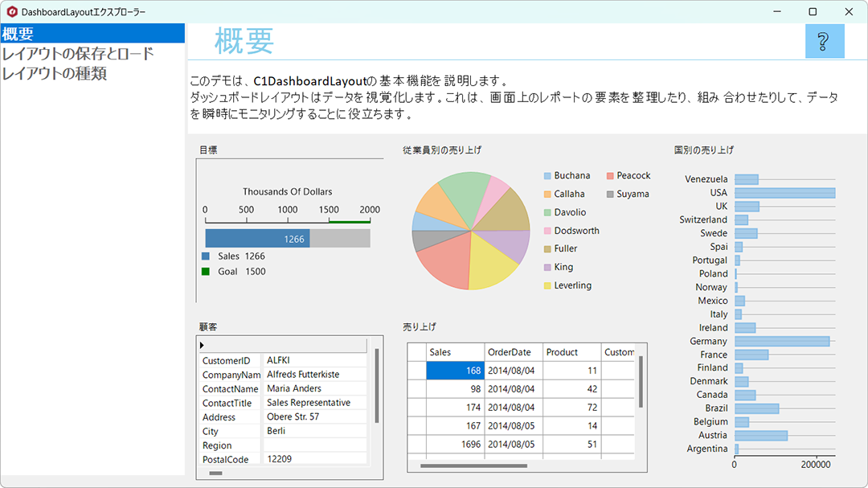Click the 国別の売り上げ tile header
The height and width of the screenshot is (488, 868).
pos(703,150)
